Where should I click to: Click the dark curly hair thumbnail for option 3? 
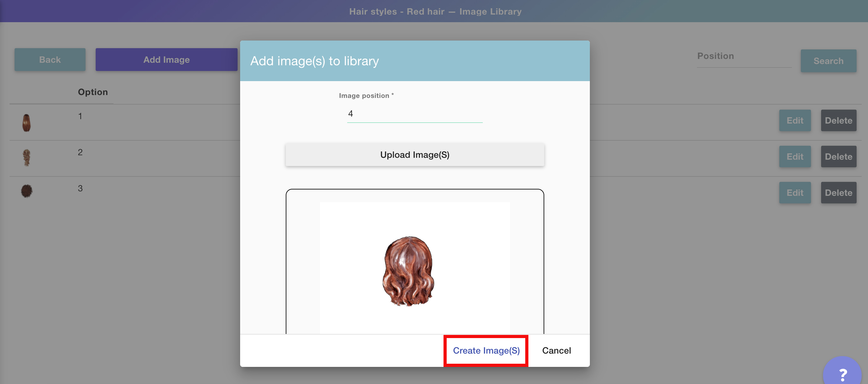(27, 191)
